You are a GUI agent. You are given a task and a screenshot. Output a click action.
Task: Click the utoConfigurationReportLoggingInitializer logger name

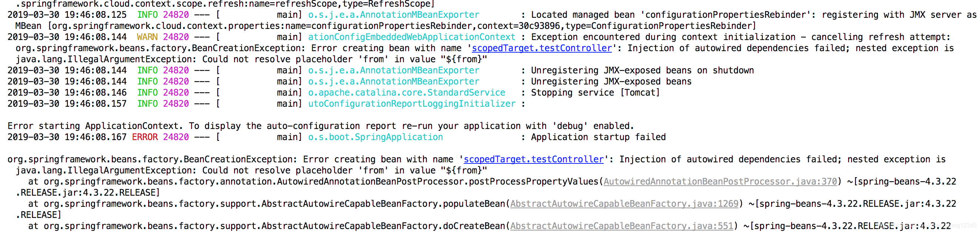pos(411,104)
